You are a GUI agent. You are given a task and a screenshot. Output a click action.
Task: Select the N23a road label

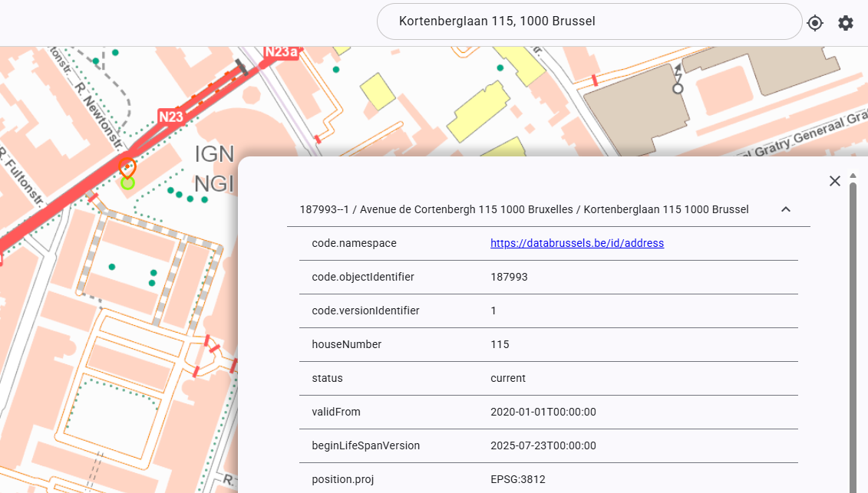[x=281, y=52]
